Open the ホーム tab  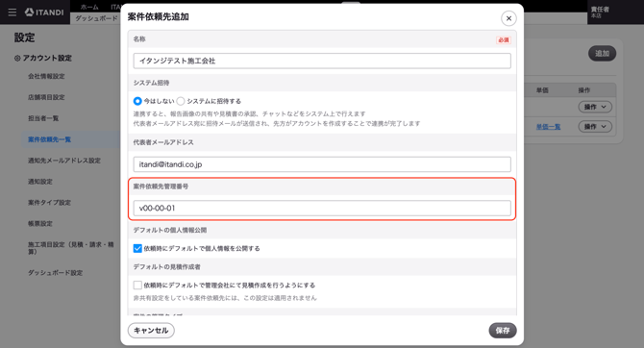coord(89,7)
